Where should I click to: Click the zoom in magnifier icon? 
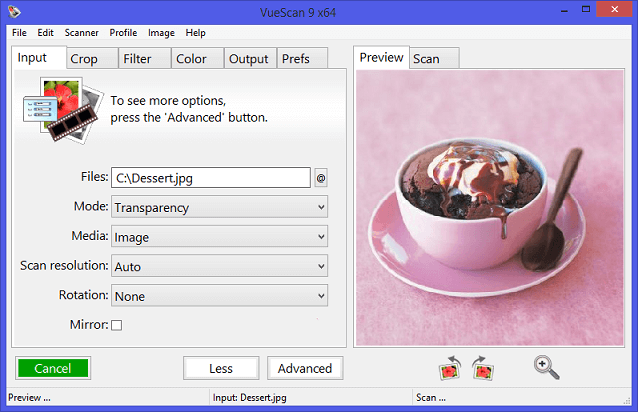[x=546, y=367]
